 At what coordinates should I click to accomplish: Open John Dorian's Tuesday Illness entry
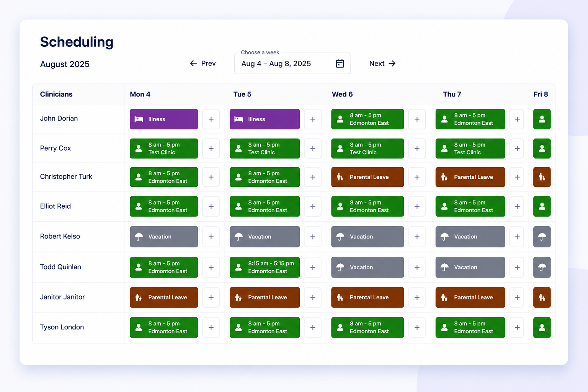(265, 119)
